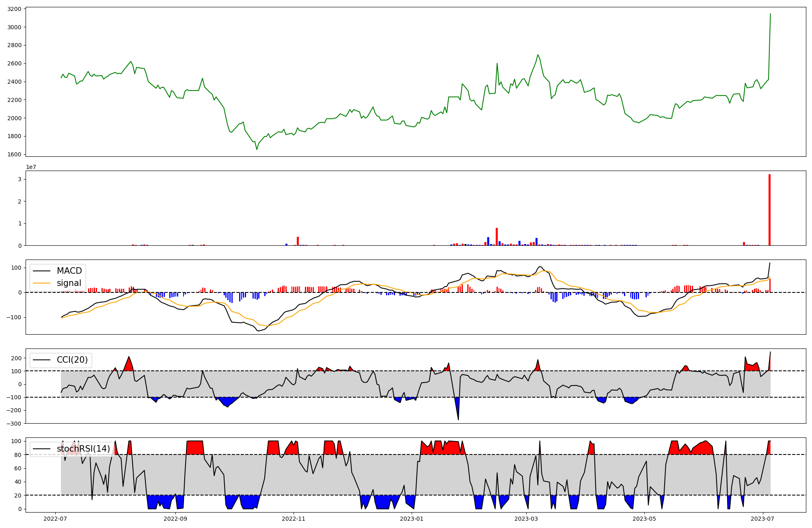This screenshot has height=528, width=812.
Task: Click the black MACD legend line sample
Action: click(x=41, y=271)
